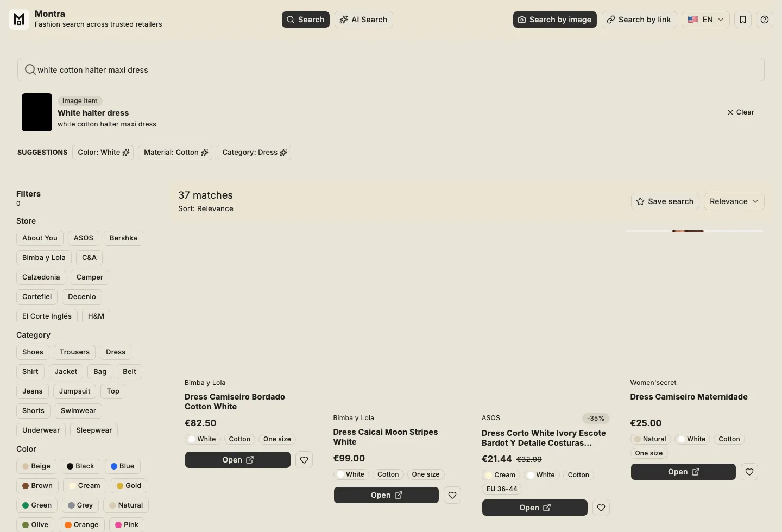Select the Beige color filter
Viewport: 782px width, 532px height.
36,466
